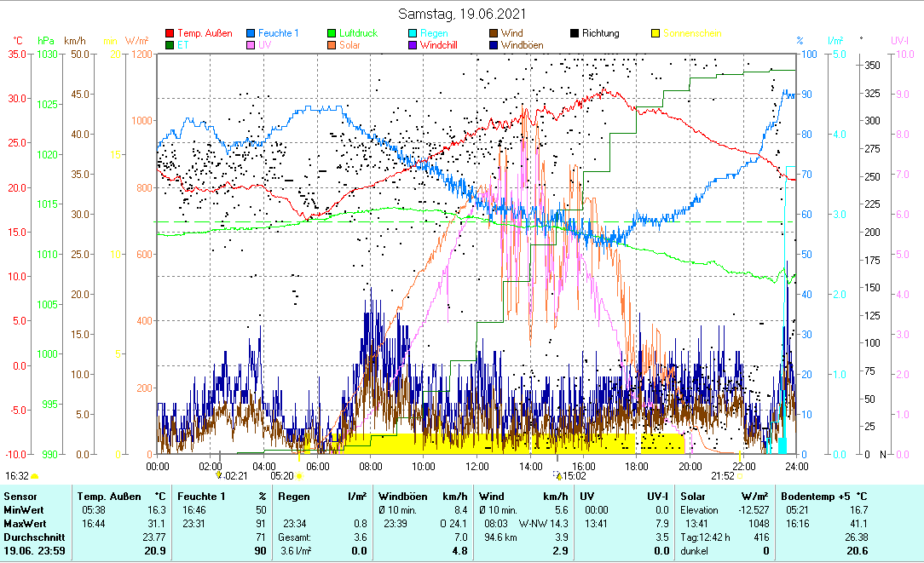Click the sunrise marker next to 05:20
Screen dimensions: 924x563
coord(299,476)
